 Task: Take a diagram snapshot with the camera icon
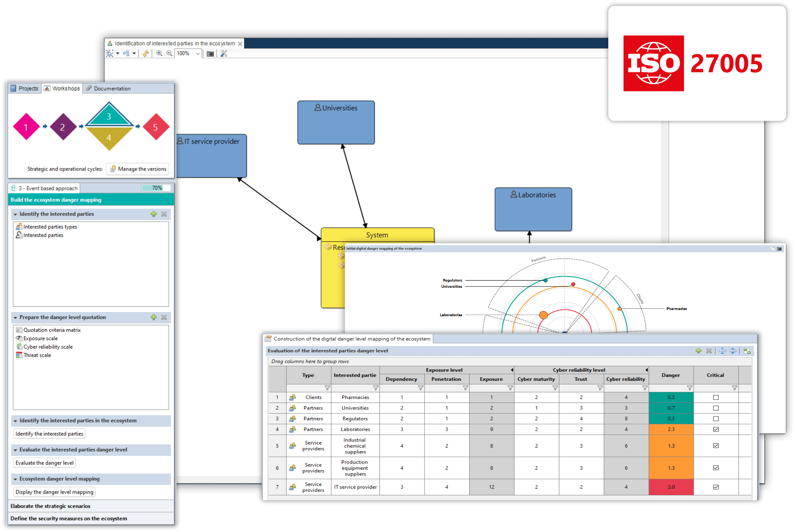point(210,53)
